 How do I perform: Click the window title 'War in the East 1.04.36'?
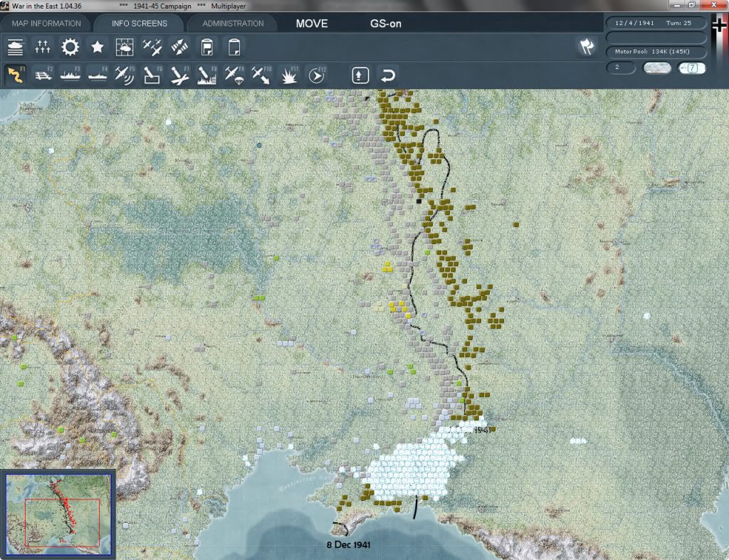point(46,6)
